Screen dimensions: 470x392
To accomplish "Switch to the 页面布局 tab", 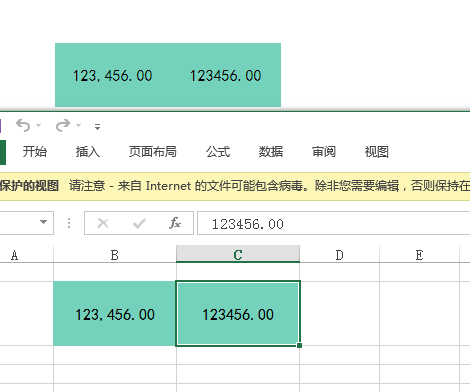I will [x=153, y=152].
